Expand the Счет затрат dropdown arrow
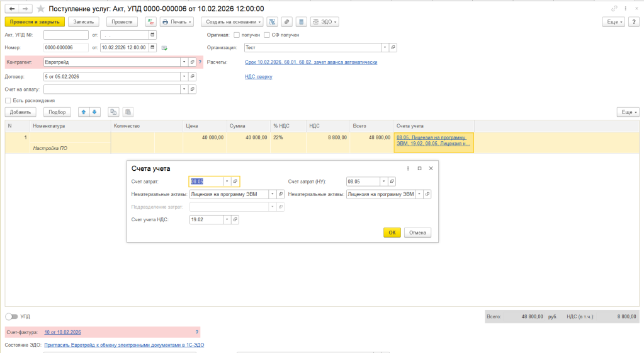644x353 pixels. point(227,182)
